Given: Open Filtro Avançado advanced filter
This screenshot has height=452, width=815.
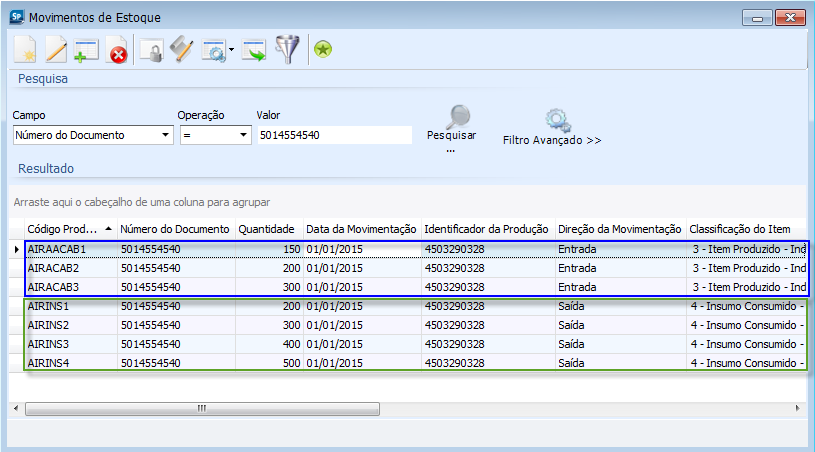Looking at the screenshot, I should coord(552,130).
